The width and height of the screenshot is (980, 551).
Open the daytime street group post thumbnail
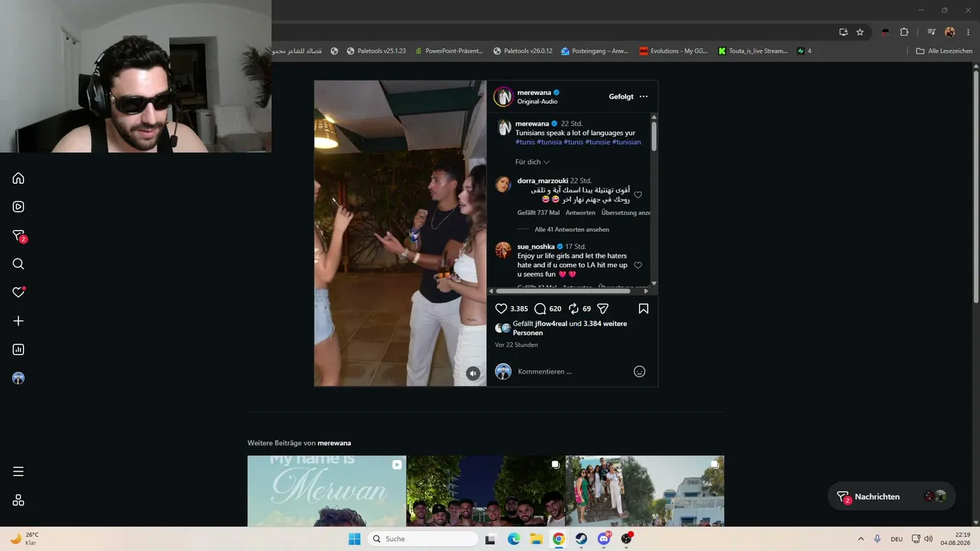(645, 491)
